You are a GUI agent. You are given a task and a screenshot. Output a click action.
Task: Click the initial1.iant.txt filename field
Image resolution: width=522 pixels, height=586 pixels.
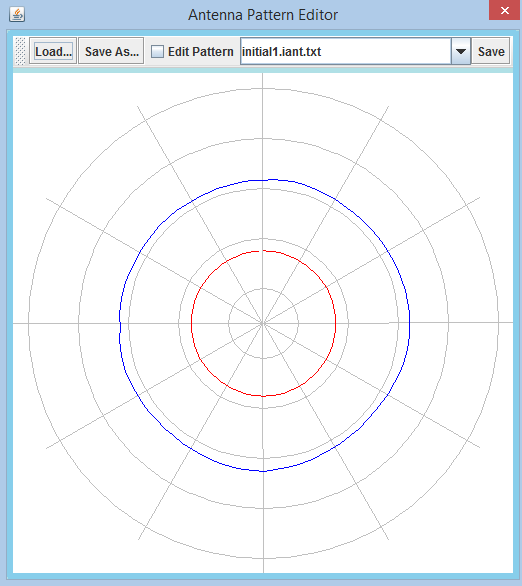(346, 51)
